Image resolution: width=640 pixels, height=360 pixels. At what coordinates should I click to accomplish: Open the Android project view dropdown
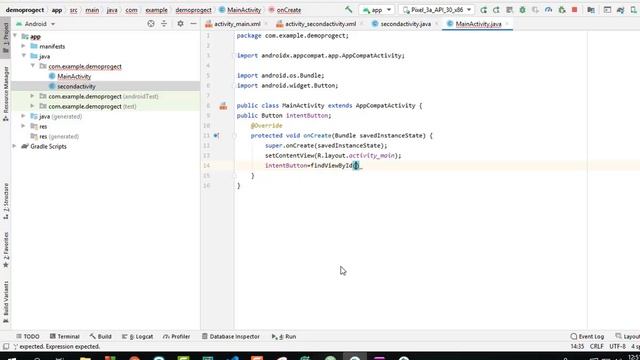click(x=36, y=24)
